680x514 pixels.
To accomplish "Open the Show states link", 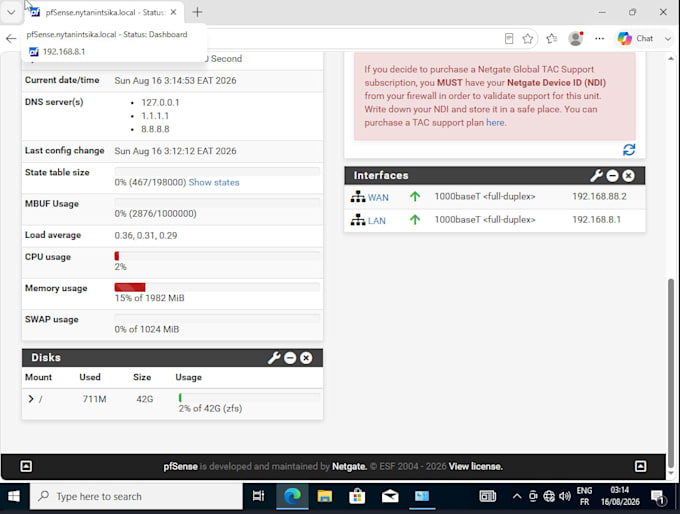I will [214, 183].
